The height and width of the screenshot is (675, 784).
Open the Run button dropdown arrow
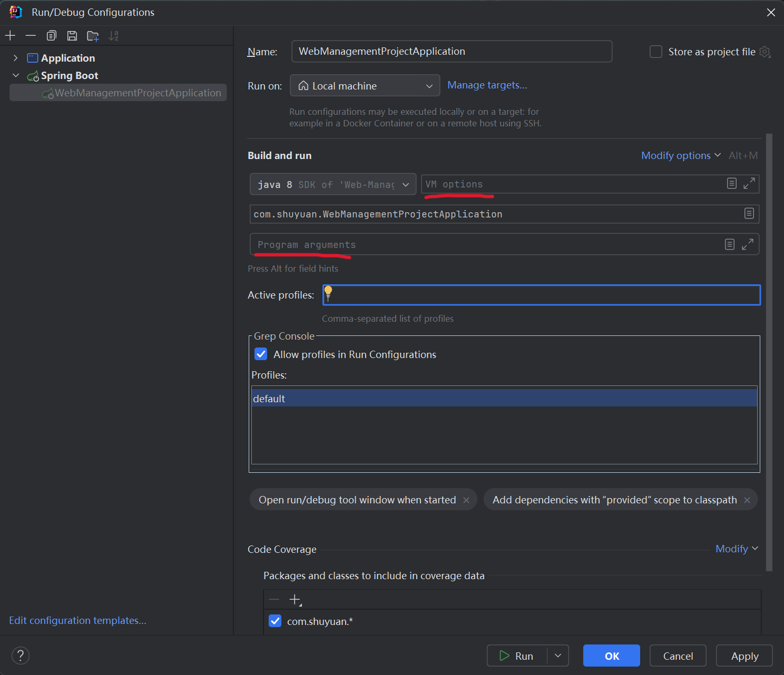pyautogui.click(x=558, y=656)
